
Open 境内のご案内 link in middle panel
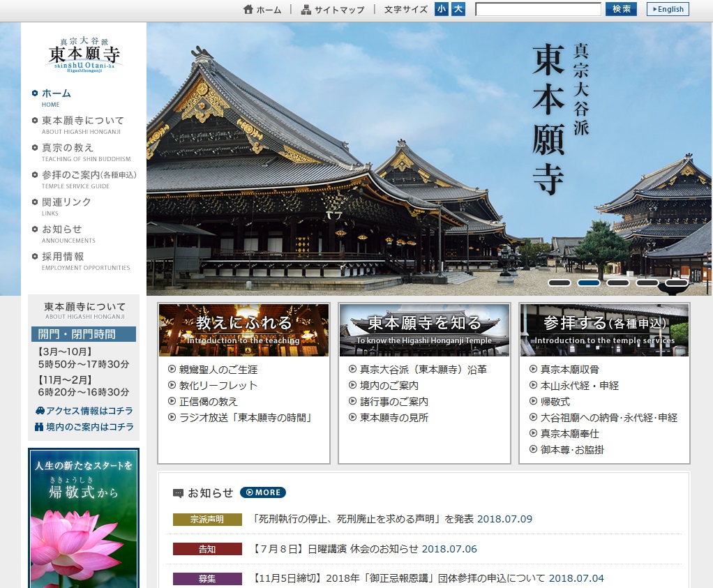pyautogui.click(x=389, y=386)
